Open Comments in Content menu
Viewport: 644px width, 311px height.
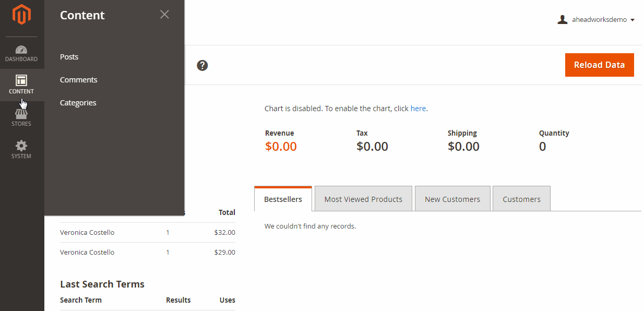coord(79,80)
